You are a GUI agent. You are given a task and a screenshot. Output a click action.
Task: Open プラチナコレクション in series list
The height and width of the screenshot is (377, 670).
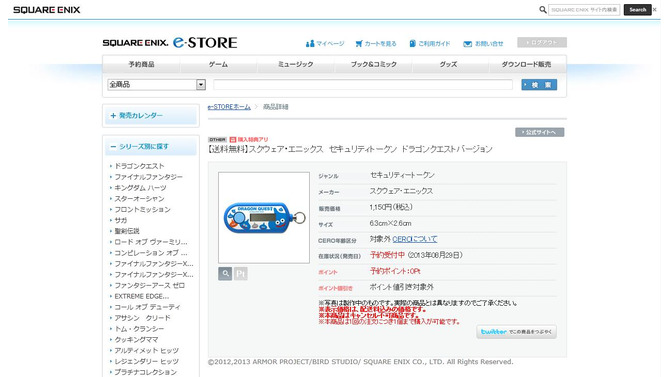pos(145,372)
